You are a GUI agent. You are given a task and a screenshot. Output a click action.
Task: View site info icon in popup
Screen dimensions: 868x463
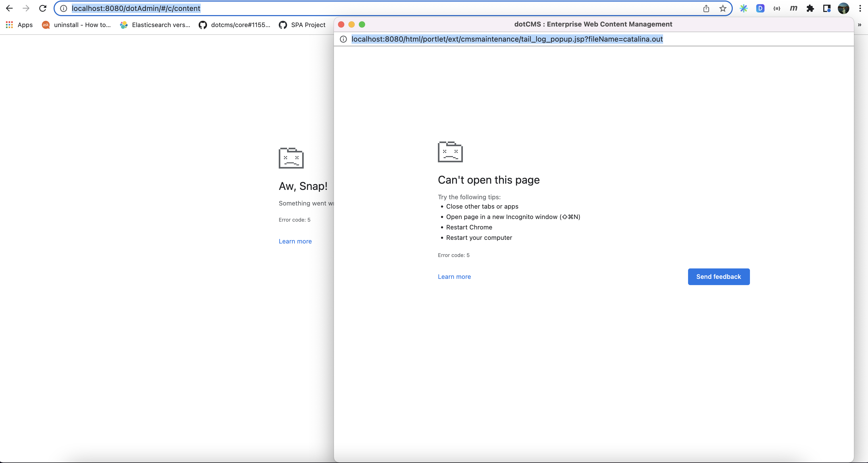pyautogui.click(x=343, y=39)
